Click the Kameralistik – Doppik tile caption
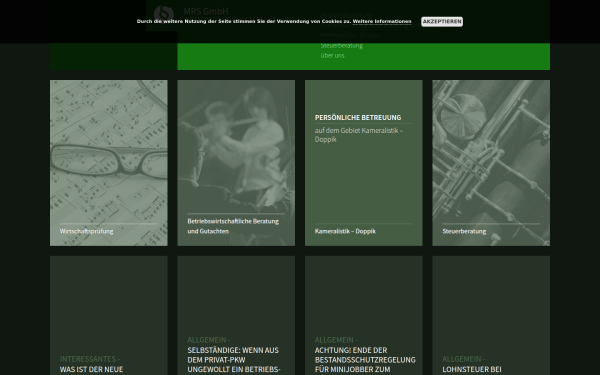 pos(345,231)
